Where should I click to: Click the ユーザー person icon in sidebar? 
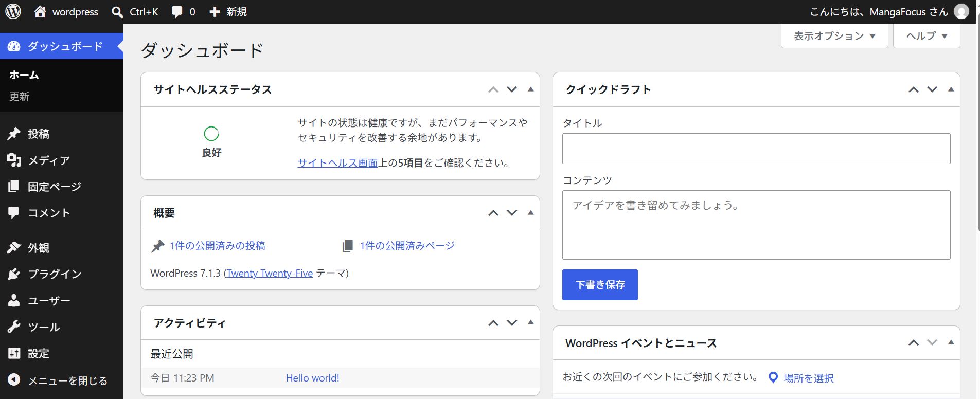(x=14, y=300)
